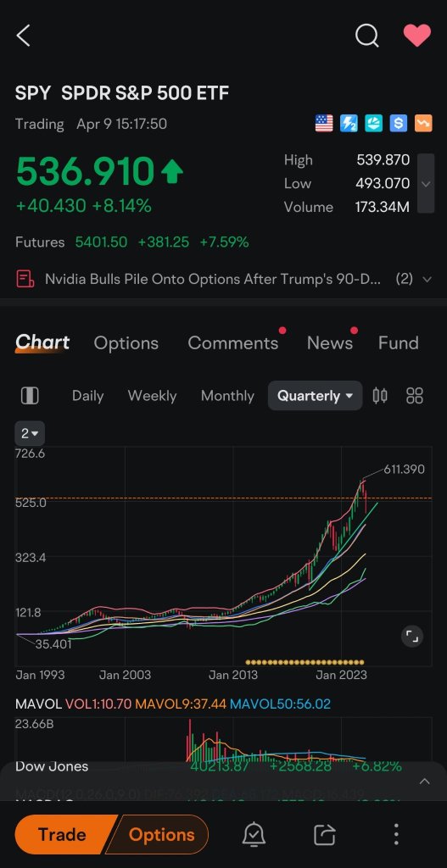The width and height of the screenshot is (447, 868).
Task: Tap the Options button beside Trade
Action: click(x=160, y=834)
